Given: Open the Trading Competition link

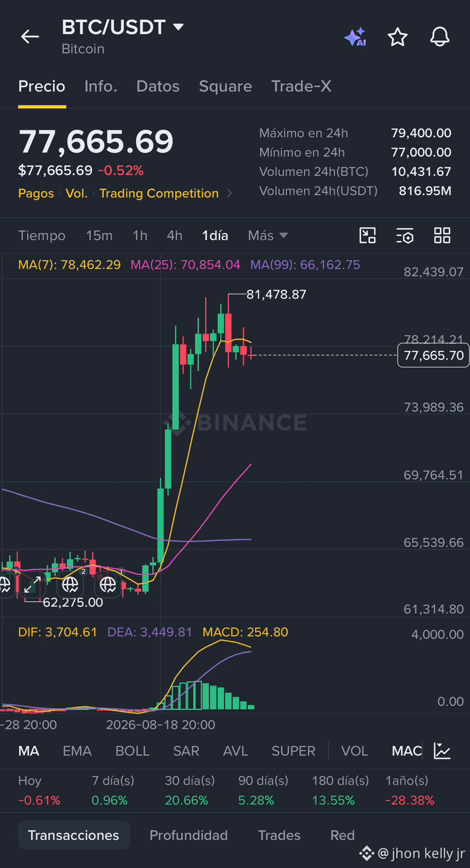Looking at the screenshot, I should (159, 193).
